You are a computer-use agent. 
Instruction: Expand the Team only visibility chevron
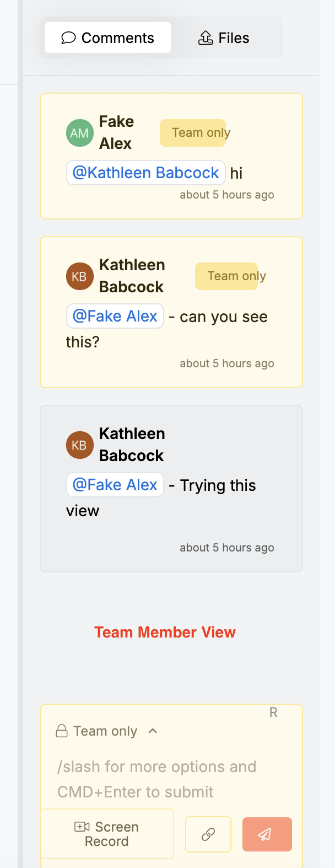pyautogui.click(x=153, y=731)
